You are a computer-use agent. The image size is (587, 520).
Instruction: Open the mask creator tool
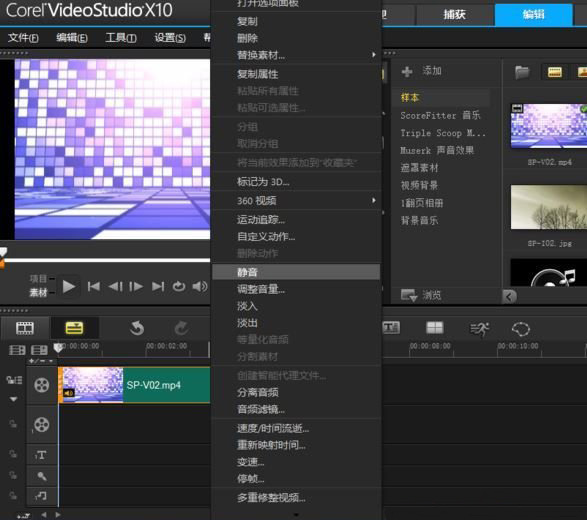[x=521, y=329]
